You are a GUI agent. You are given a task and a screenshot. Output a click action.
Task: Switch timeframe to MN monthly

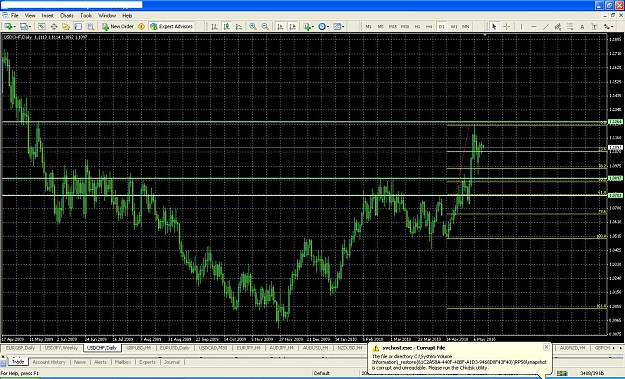point(465,26)
